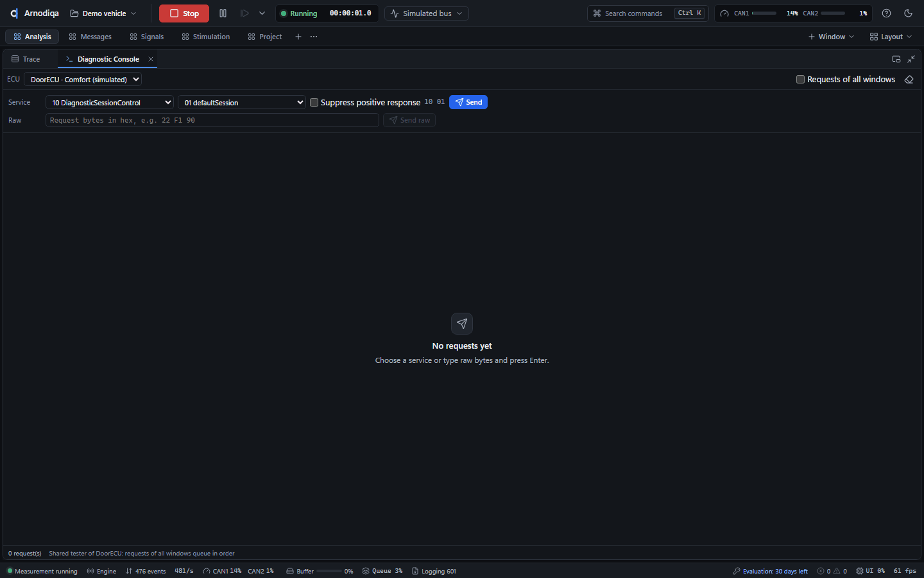Open the 10 DiagnosticSessionControl service dropdown
The height and width of the screenshot is (578, 924).
tap(110, 103)
